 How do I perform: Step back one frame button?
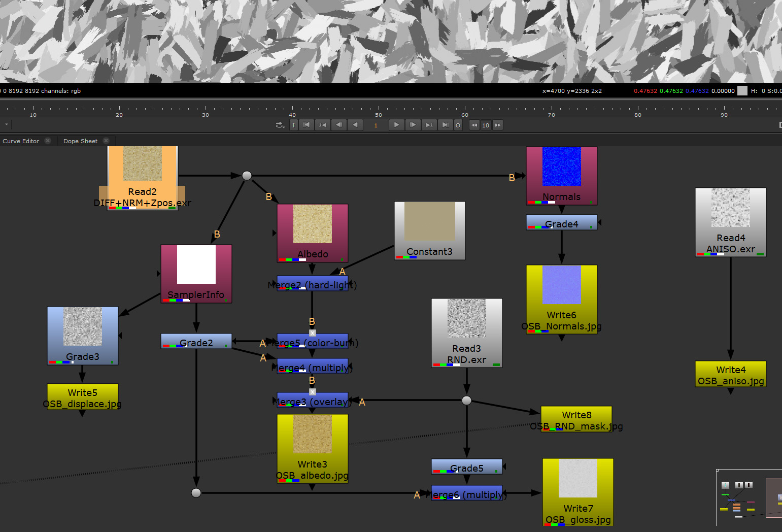click(339, 125)
